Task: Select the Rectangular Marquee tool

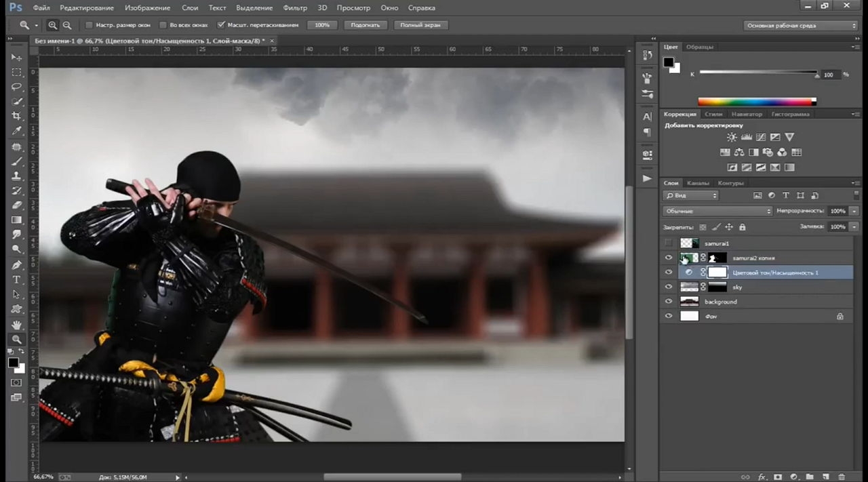Action: pyautogui.click(x=16, y=73)
